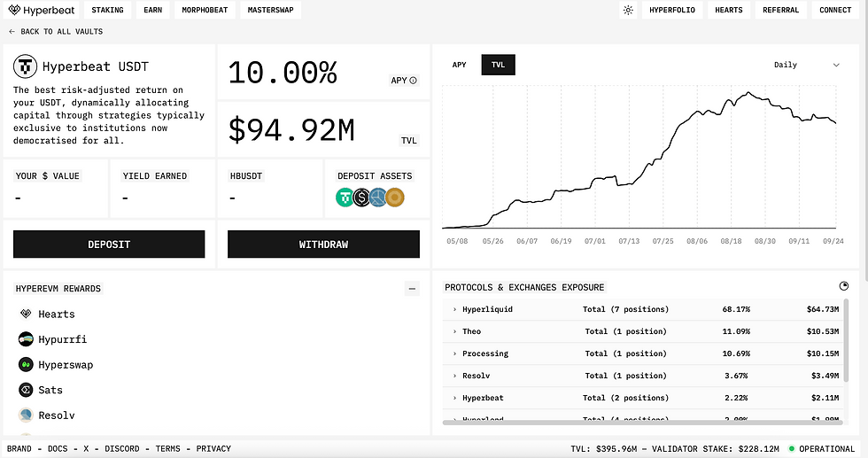The width and height of the screenshot is (868, 458).
Task: Collapse the HyperEVM Rewards section
Action: (412, 289)
